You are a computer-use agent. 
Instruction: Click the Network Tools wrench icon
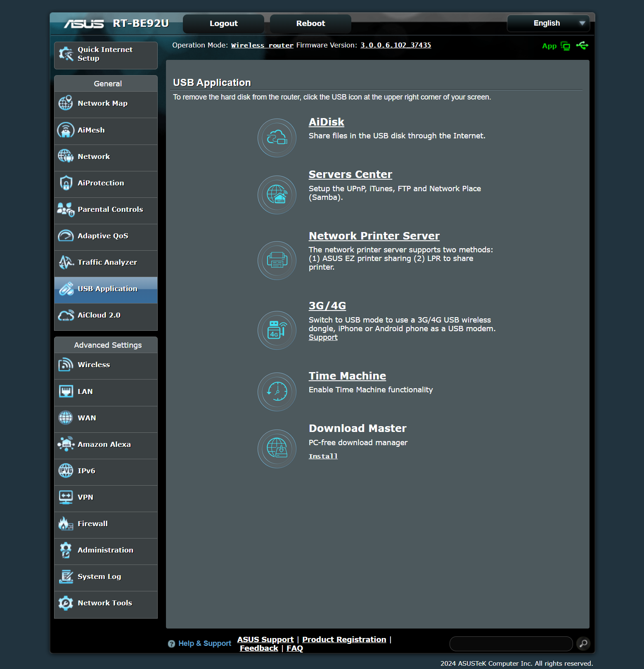(x=66, y=603)
